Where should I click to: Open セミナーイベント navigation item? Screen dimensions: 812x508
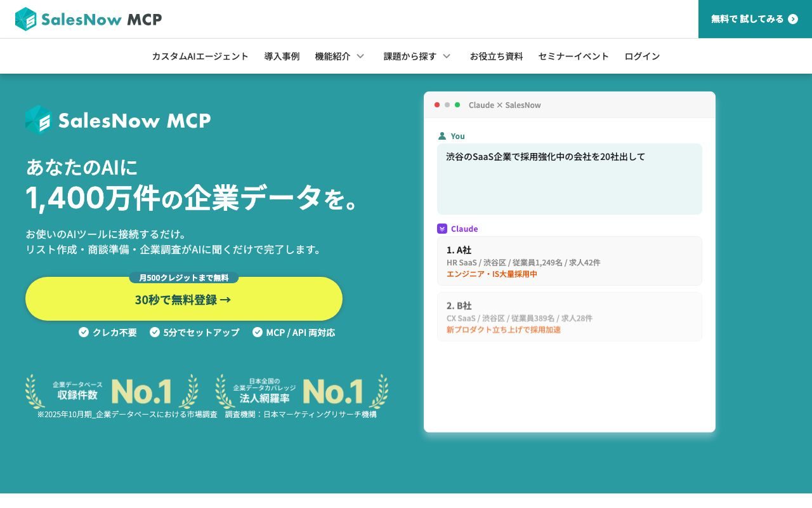pyautogui.click(x=573, y=56)
